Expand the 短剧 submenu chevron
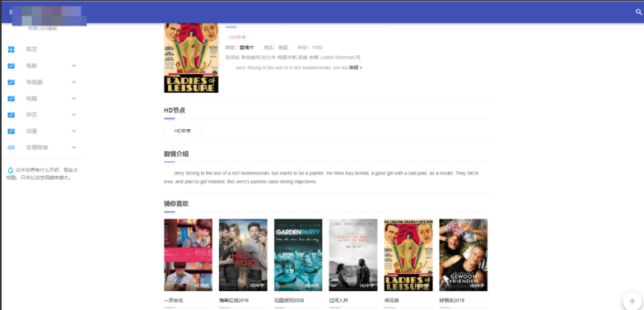This screenshot has height=310, width=644. [x=74, y=99]
